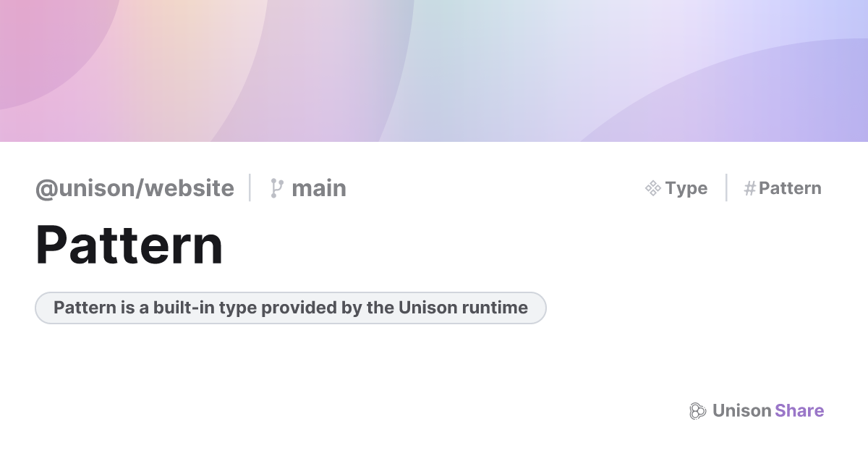Click the large Pattern heading
This screenshot has height=456, width=868.
tap(129, 245)
